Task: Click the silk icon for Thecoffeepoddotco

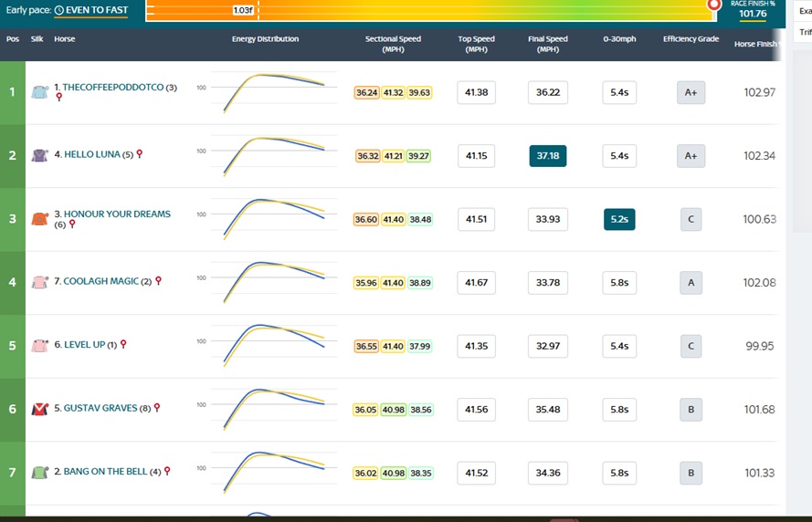Action: coord(39,92)
